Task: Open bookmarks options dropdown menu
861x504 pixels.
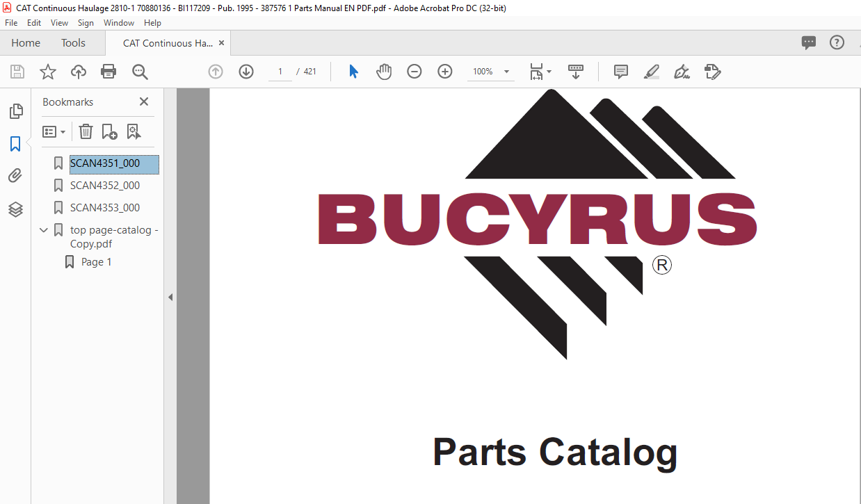Action: click(54, 131)
